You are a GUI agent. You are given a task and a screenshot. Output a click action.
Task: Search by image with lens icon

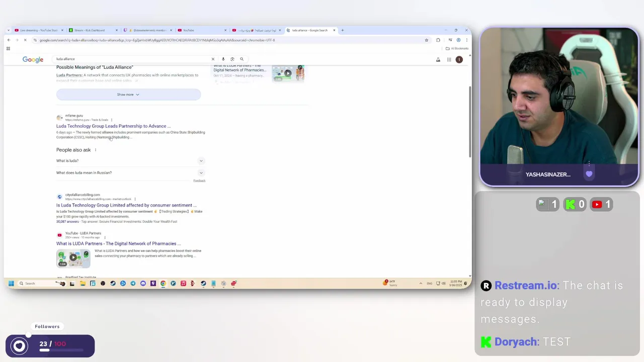coord(232,59)
